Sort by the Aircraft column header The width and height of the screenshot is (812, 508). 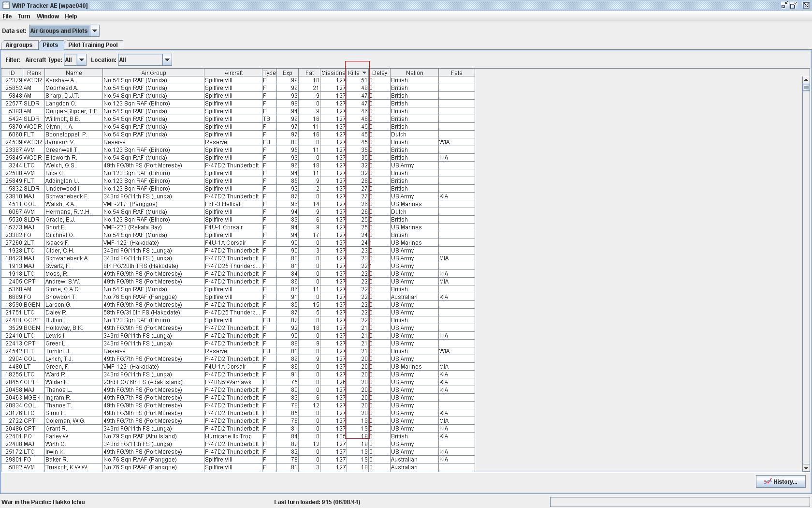coord(233,73)
